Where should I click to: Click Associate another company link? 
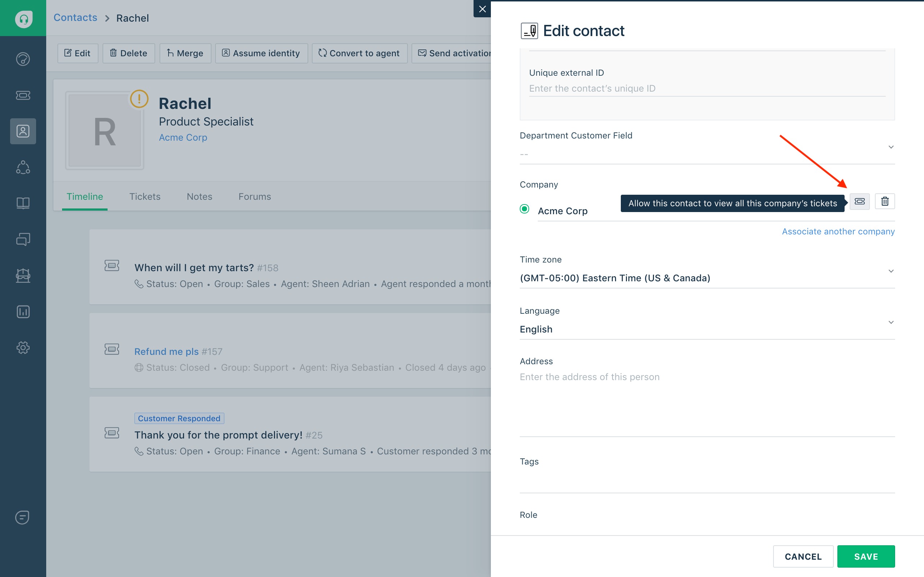tap(838, 231)
